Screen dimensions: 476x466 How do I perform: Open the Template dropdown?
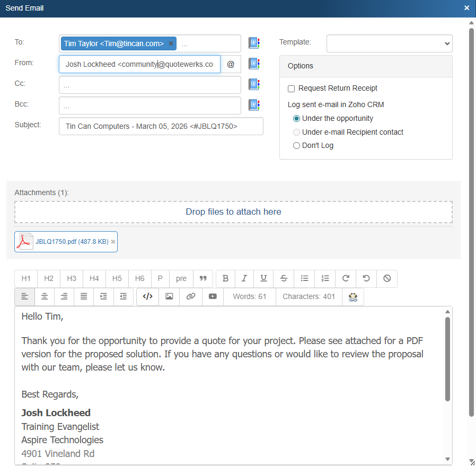[x=389, y=43]
